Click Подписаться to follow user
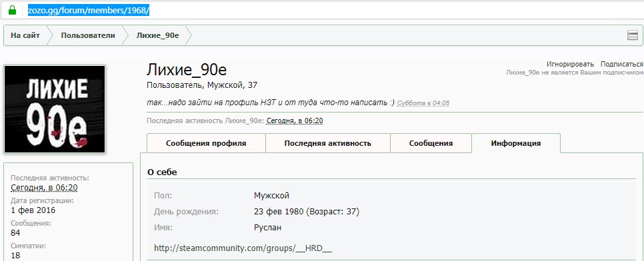 coord(622,64)
